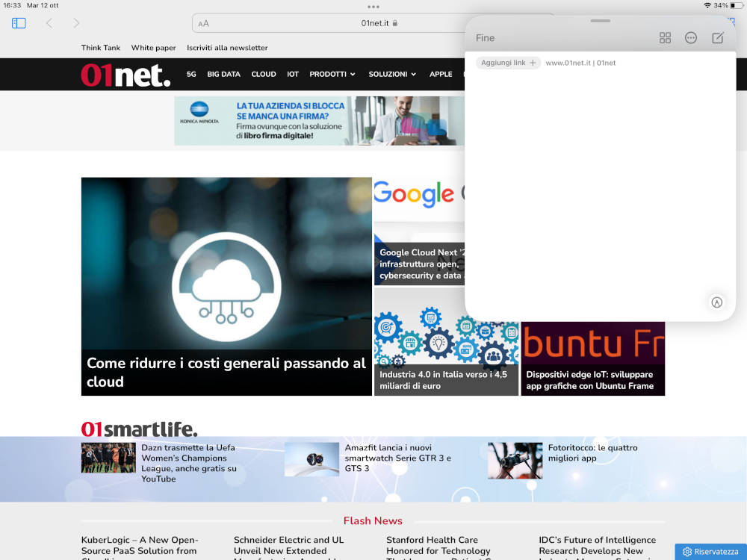Expand the SOLUZIONI dropdown menu
Image resolution: width=747 pixels, height=560 pixels.
point(393,74)
